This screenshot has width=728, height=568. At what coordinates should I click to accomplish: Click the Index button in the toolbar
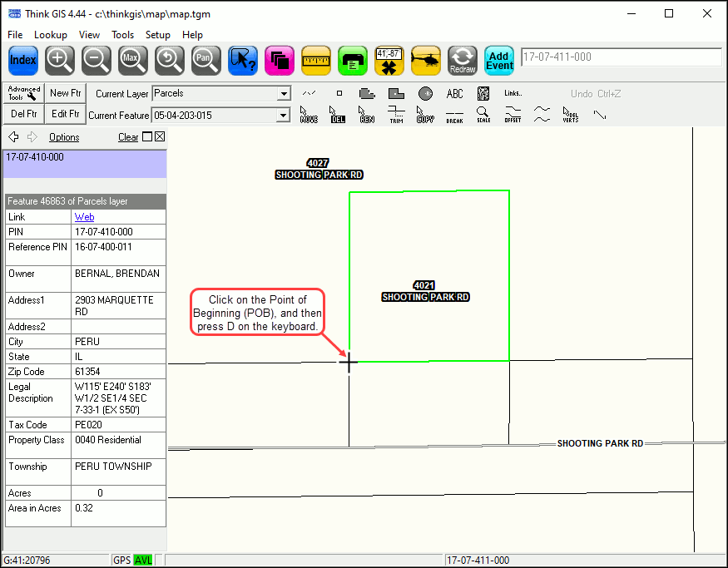[23, 60]
